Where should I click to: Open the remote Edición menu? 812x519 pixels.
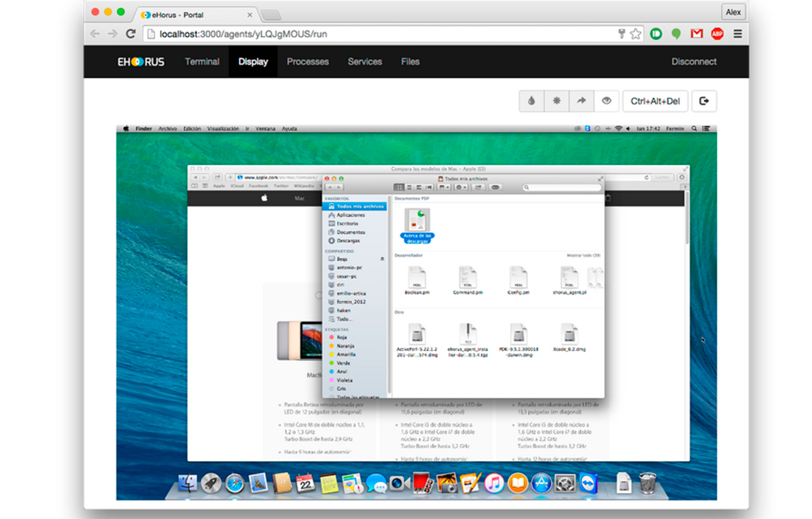pos(192,129)
